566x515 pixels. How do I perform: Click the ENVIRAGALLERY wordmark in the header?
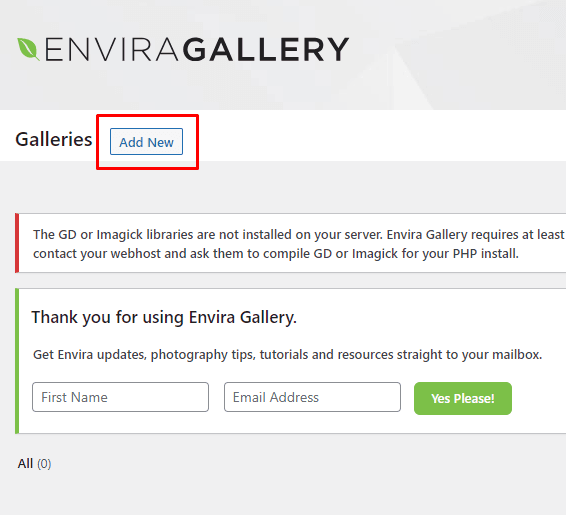196,49
